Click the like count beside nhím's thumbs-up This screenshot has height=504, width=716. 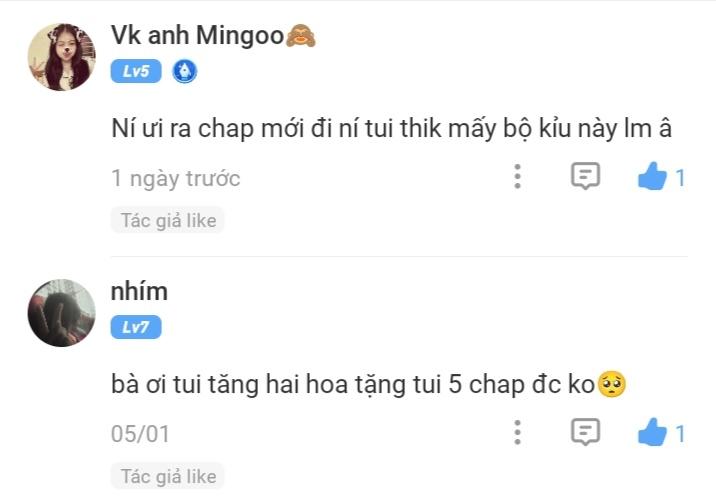[680, 434]
